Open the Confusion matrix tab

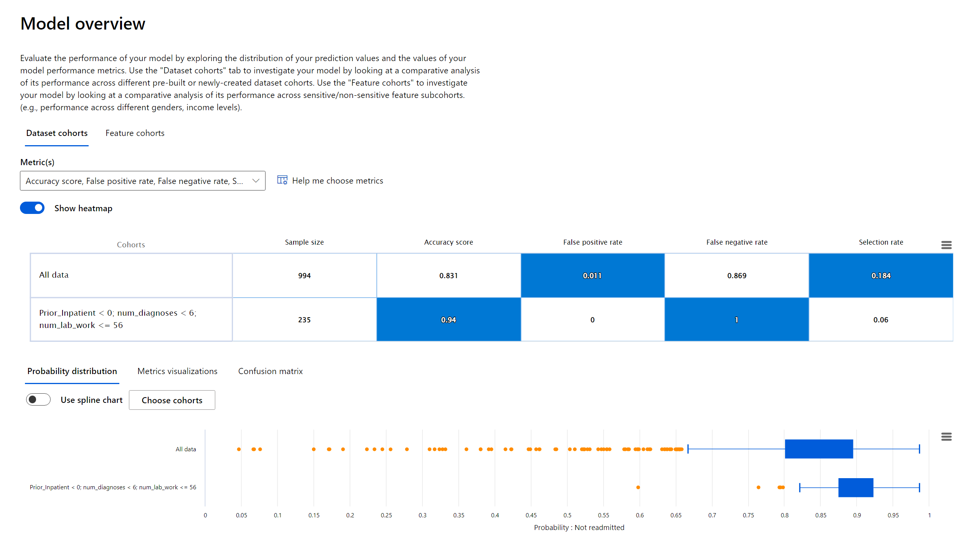[270, 371]
